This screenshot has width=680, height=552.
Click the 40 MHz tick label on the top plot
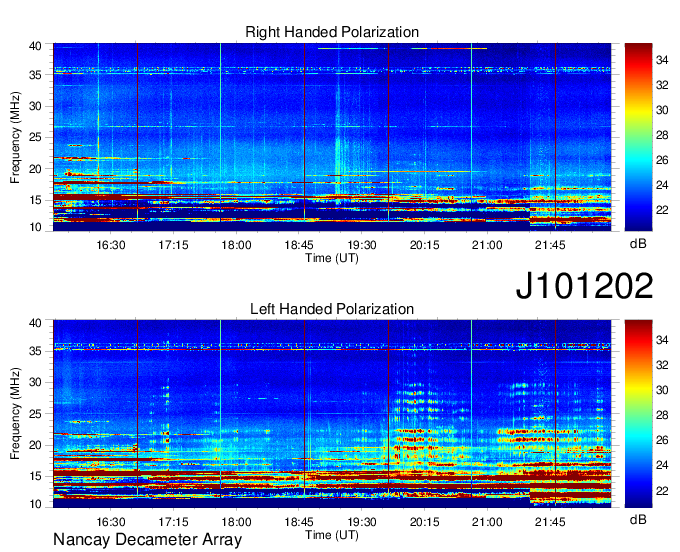[x=35, y=46]
